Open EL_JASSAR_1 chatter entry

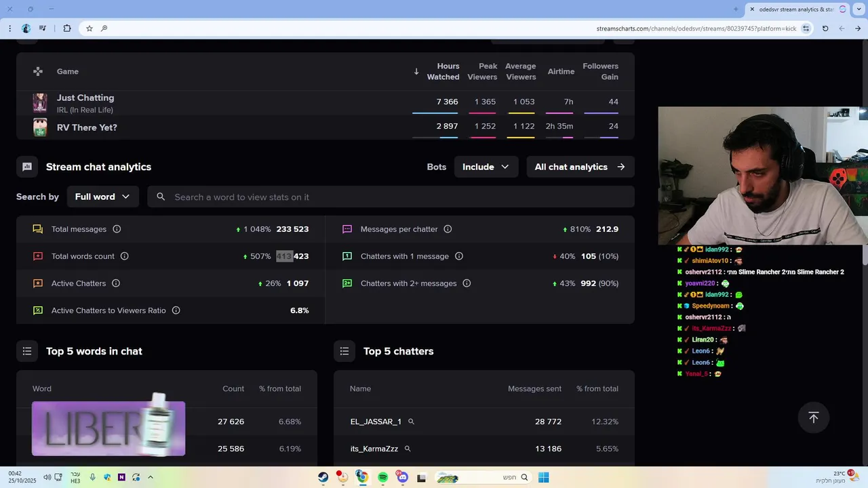click(376, 422)
